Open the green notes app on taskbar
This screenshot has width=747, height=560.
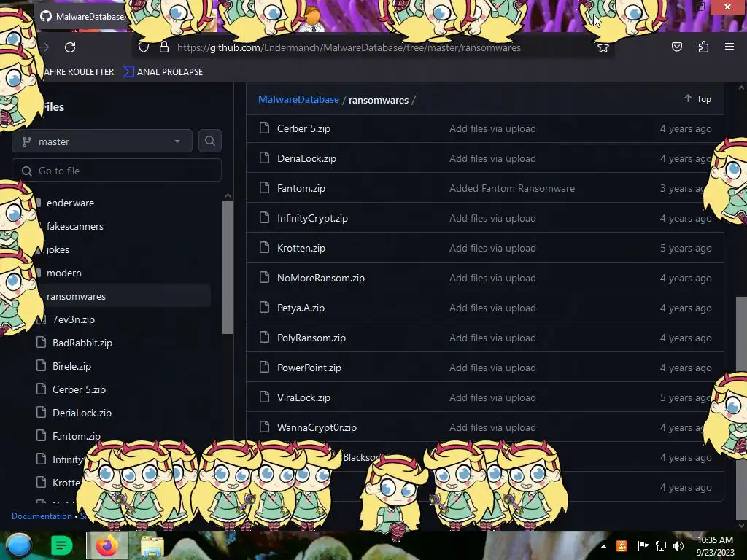click(61, 545)
